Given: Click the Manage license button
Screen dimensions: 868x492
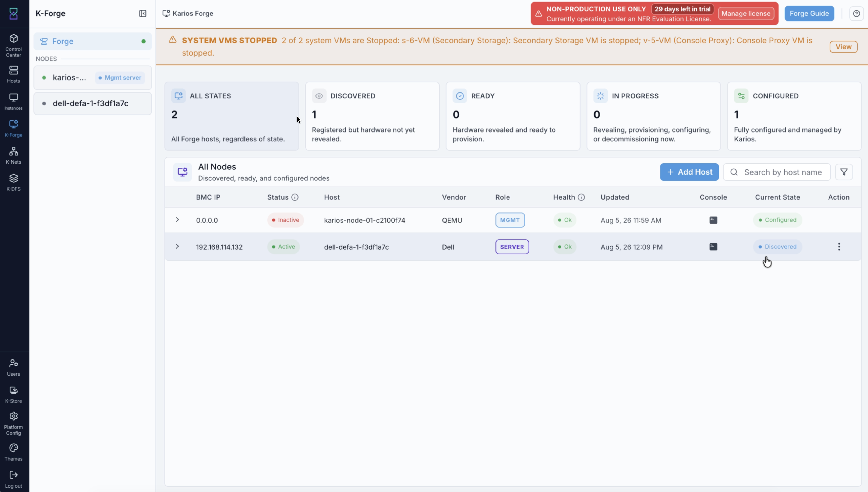Looking at the screenshot, I should tap(746, 14).
